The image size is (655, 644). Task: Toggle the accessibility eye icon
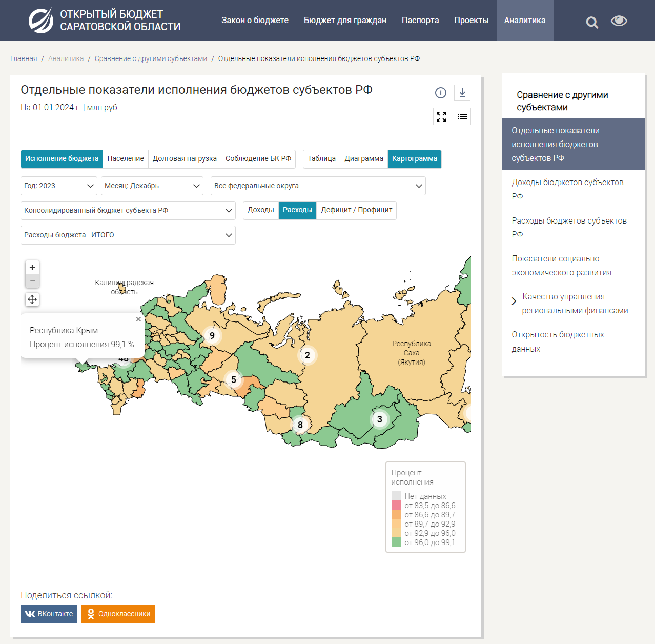click(619, 21)
